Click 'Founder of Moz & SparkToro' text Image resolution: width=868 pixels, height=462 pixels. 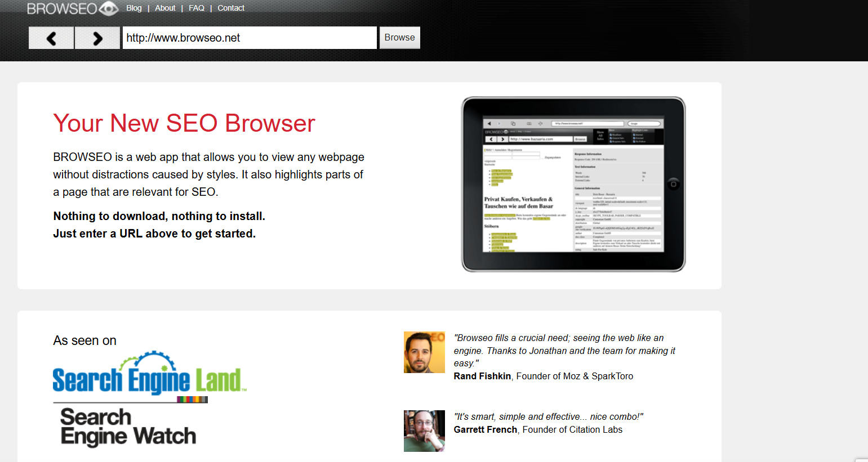(575, 376)
